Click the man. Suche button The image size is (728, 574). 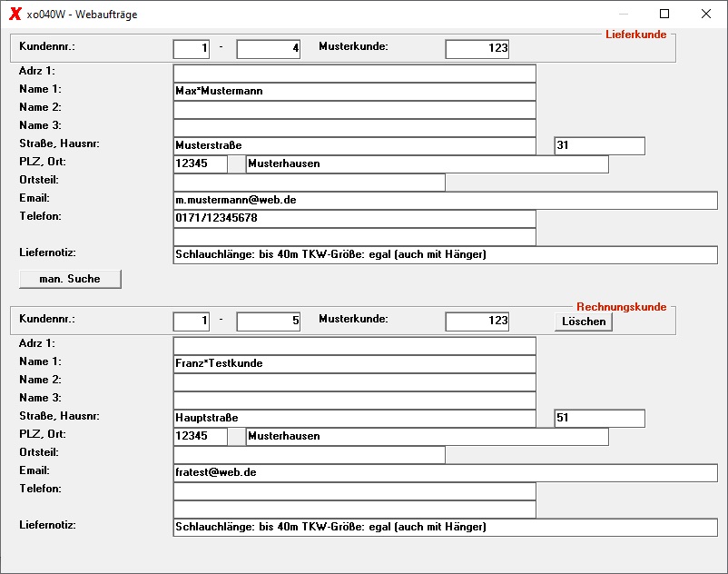(70, 279)
